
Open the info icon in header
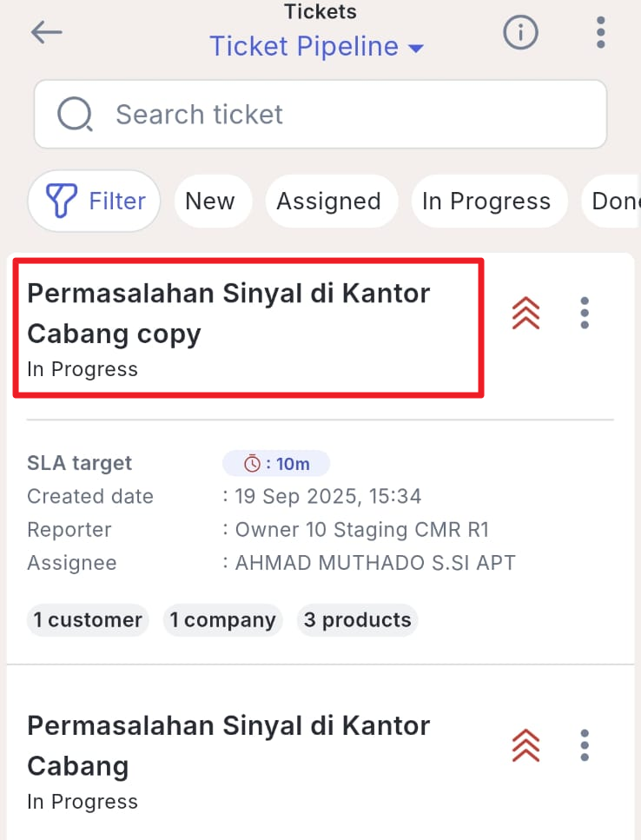point(521,33)
